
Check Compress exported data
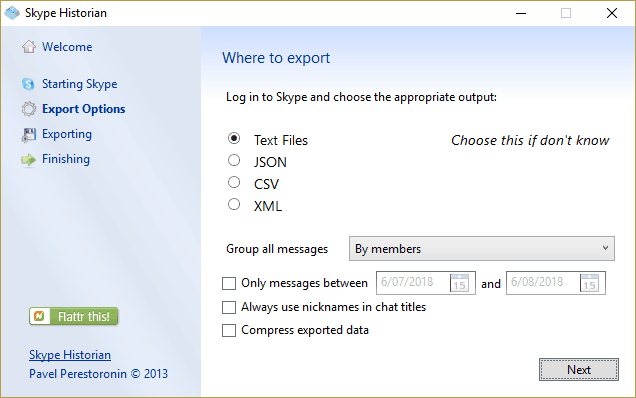coord(229,330)
